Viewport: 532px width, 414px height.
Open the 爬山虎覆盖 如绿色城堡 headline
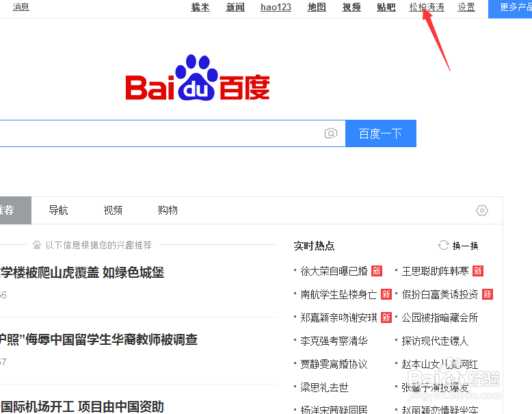(82, 272)
